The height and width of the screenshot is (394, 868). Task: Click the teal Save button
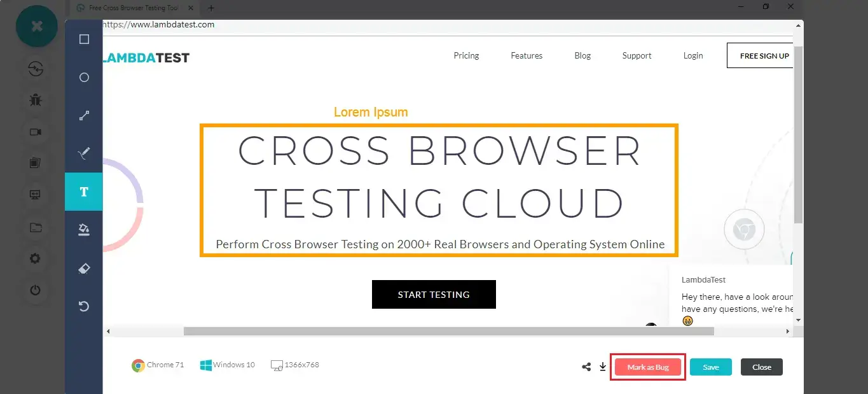click(x=710, y=367)
